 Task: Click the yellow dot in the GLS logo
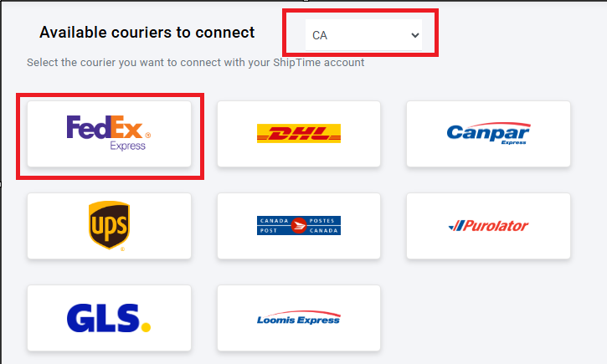point(146,327)
